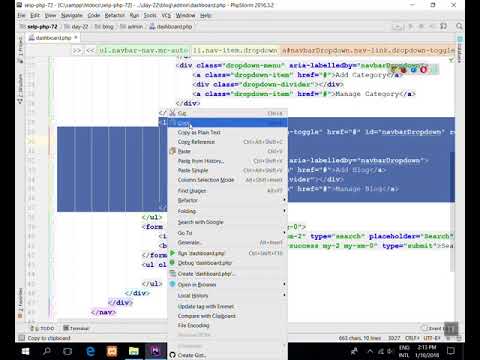Image resolution: width=480 pixels, height=360 pixels.
Task: Expand the Refactor submenu
Action: pos(228,200)
